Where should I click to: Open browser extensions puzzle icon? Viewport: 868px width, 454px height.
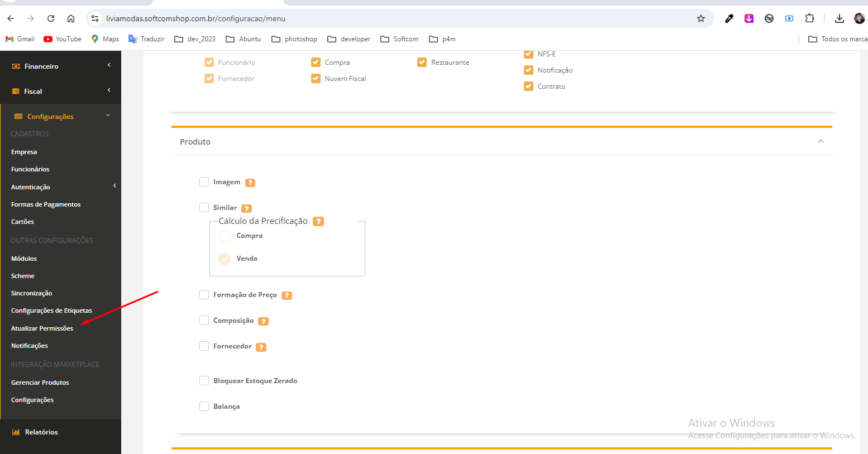[x=809, y=18]
